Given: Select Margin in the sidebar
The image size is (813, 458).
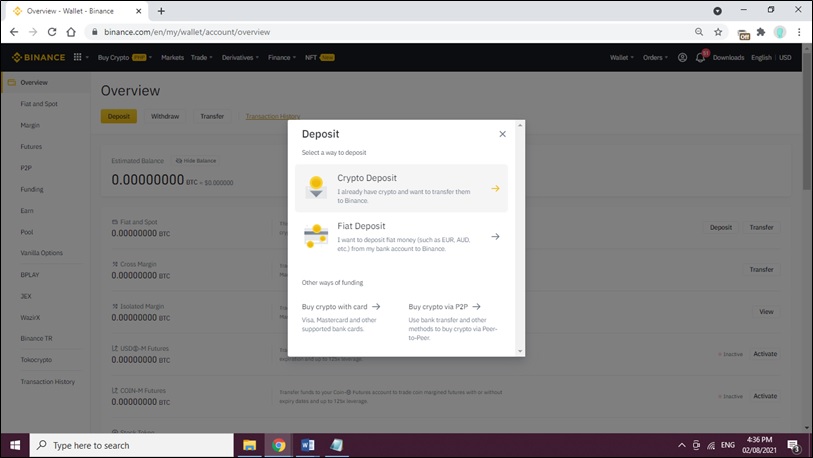Looking at the screenshot, I should click(30, 125).
